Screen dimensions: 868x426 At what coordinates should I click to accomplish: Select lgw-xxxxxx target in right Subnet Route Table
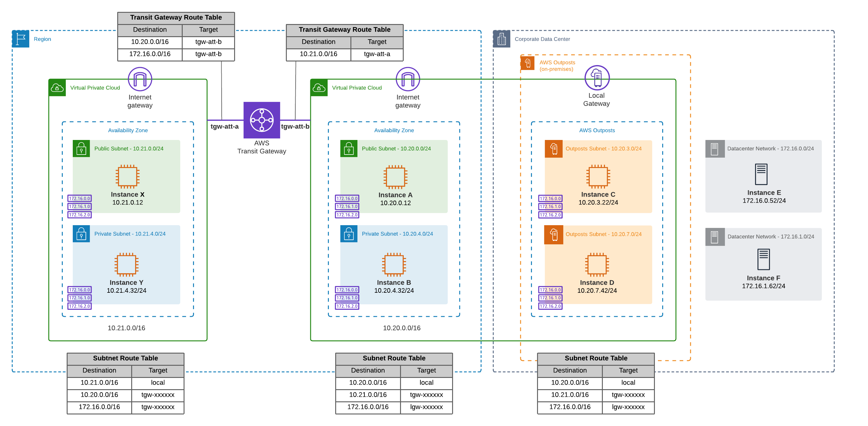point(628,407)
